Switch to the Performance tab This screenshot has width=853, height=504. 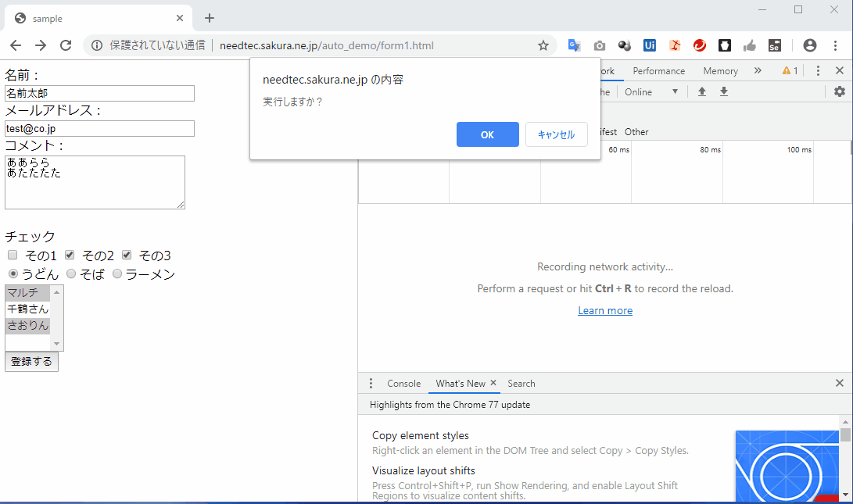click(659, 70)
